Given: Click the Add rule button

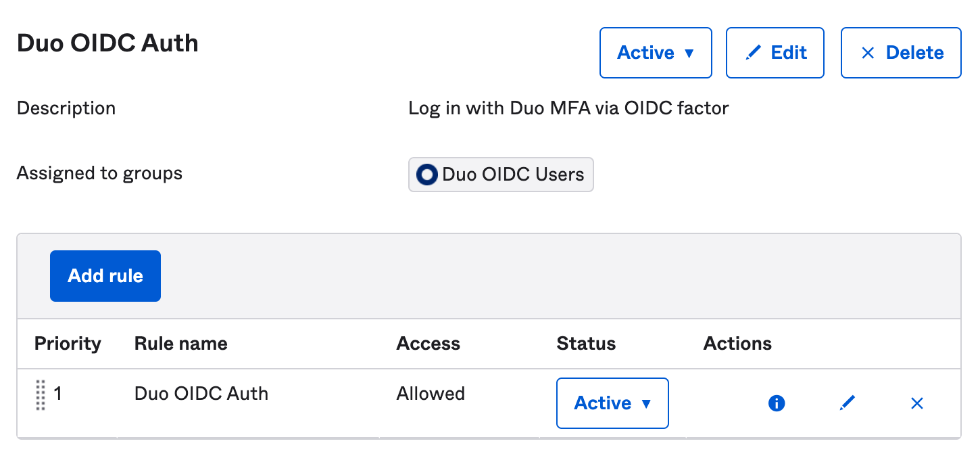Looking at the screenshot, I should [x=105, y=275].
